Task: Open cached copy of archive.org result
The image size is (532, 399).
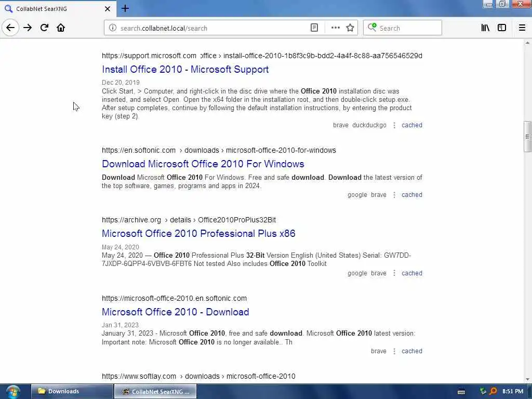Action: (412, 273)
